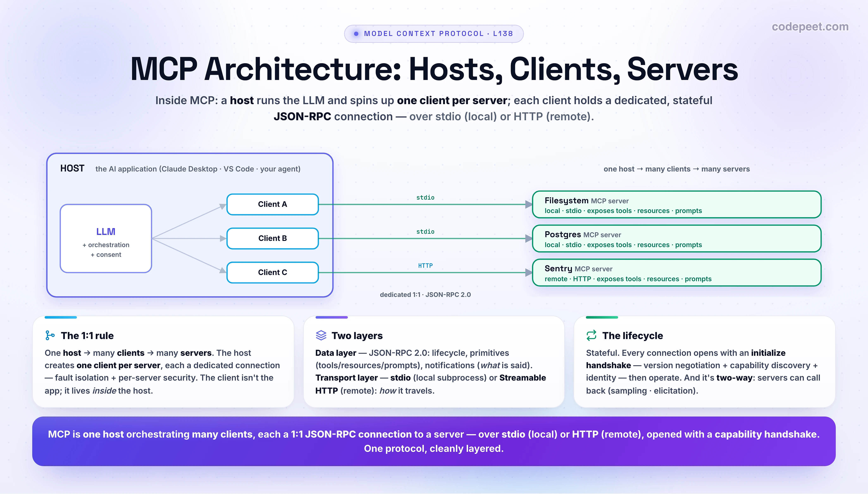868x494 pixels.
Task: Click the arrowhead entering Filesystem server
Action: 528,204
